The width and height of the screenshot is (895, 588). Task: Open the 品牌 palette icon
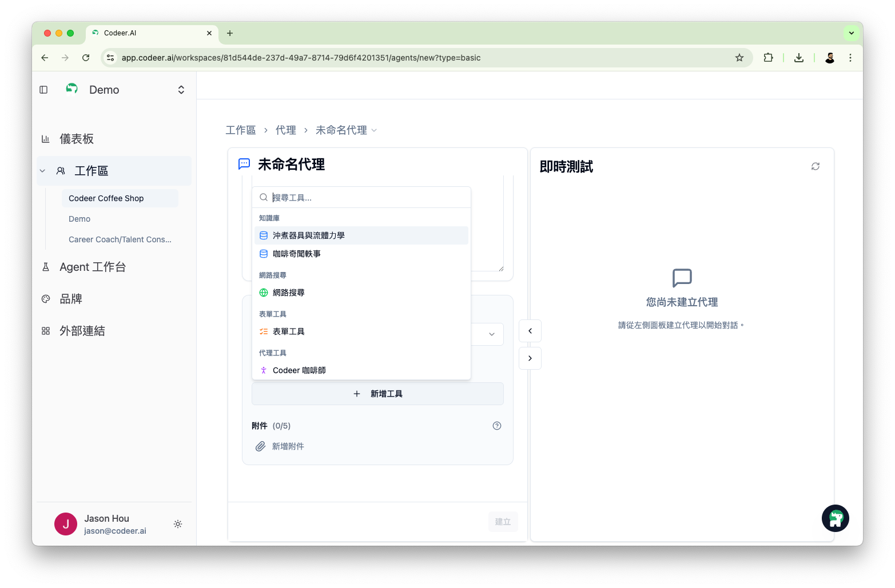[x=46, y=298]
